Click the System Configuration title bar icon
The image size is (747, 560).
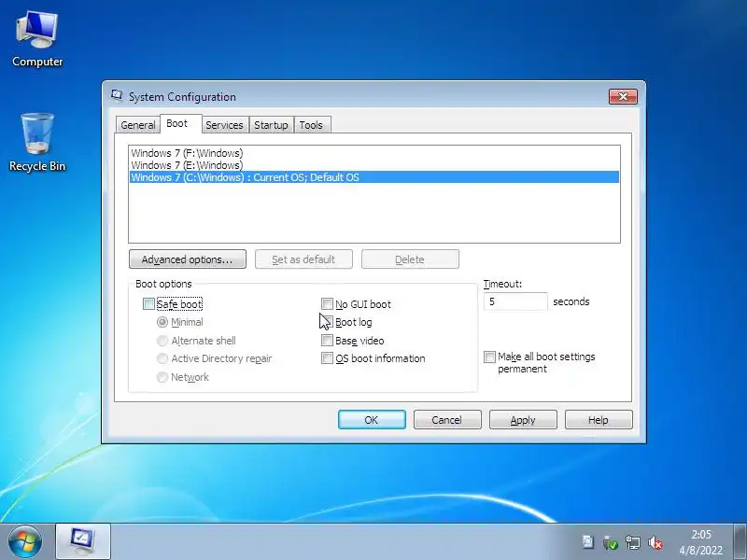[117, 96]
